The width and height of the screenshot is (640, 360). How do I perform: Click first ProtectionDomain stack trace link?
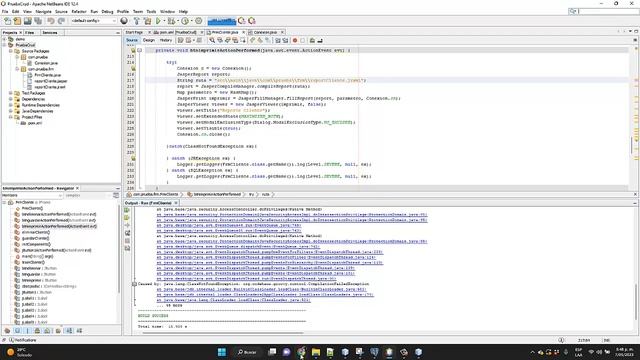click(x=292, y=215)
